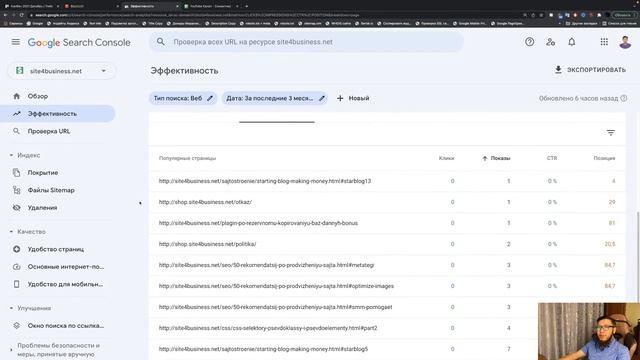640x360 pixels.
Task: Open row ending #optimize-images
Action: tap(387, 286)
